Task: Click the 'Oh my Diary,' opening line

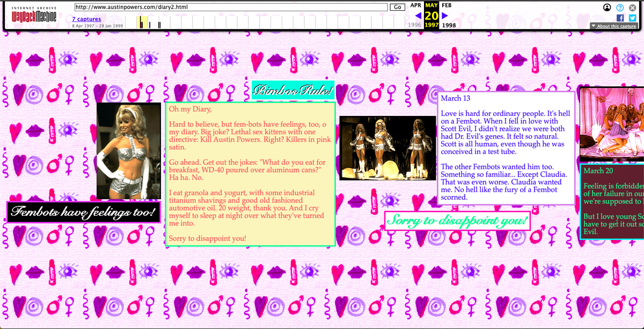Action: (190, 109)
